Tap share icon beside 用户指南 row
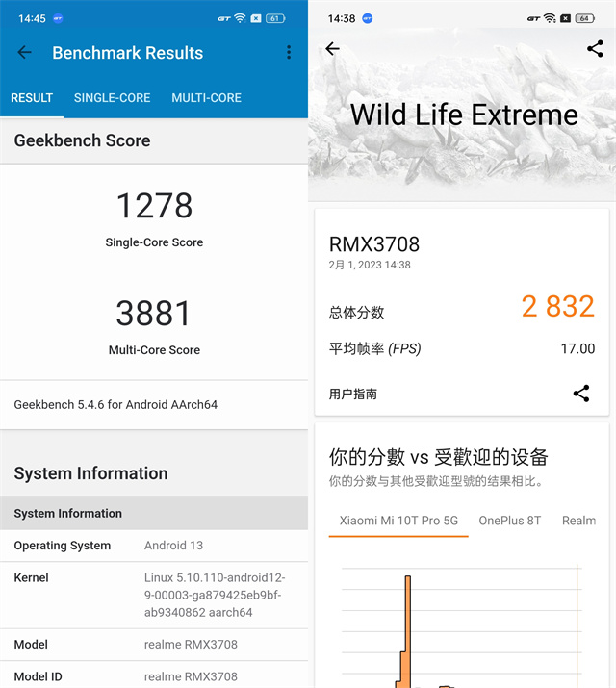Viewport: 616px width, 688px height. (581, 394)
